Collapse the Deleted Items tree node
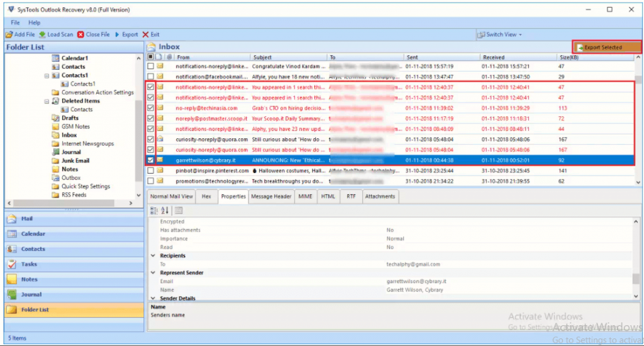644x346 pixels. (47, 101)
